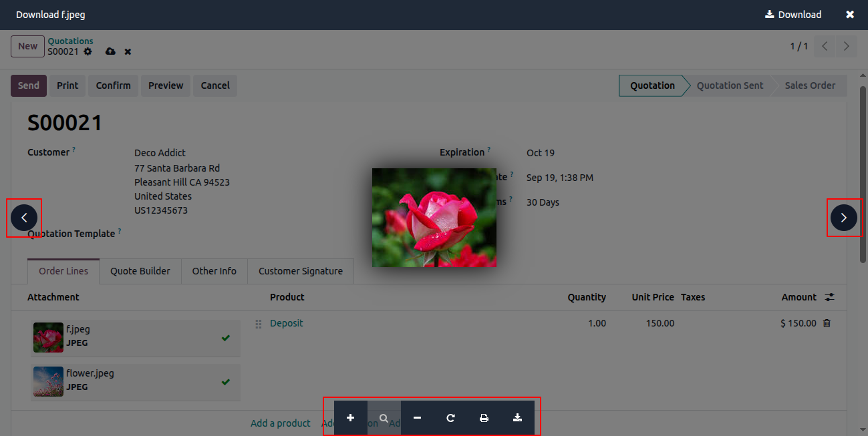This screenshot has height=436, width=868.
Task: Rotate the image preview
Action: [x=451, y=418]
